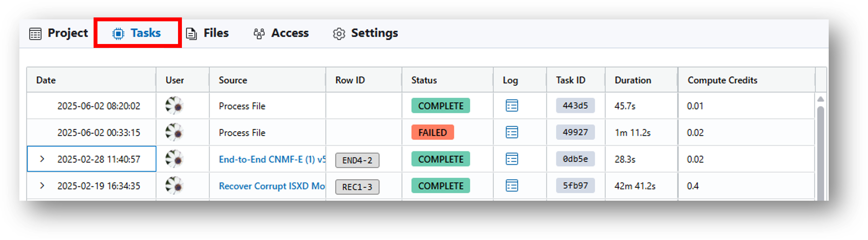Open log for failed task 49927

[511, 133]
